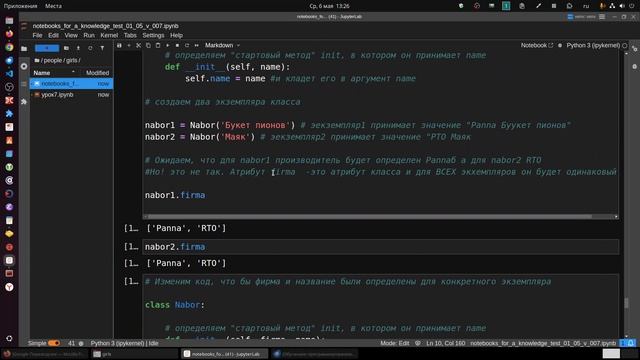
Task: Refresh the file browser list
Action: click(x=90, y=48)
